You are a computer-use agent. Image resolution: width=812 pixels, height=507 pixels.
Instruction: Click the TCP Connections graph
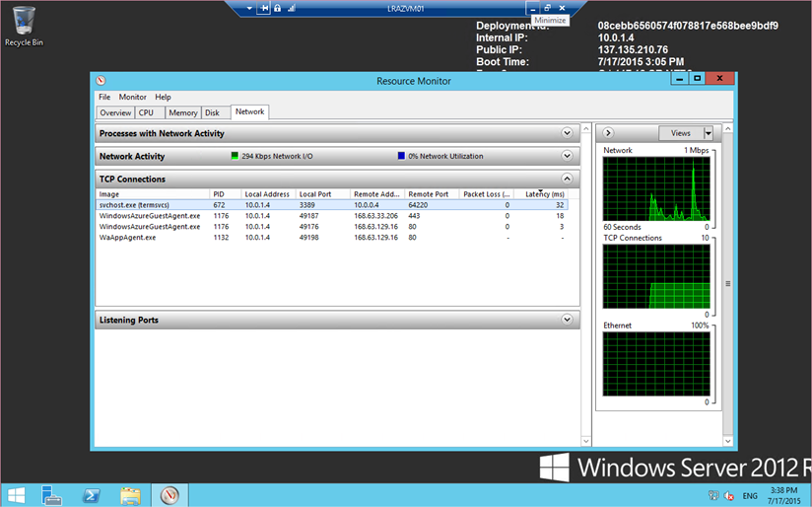click(656, 277)
